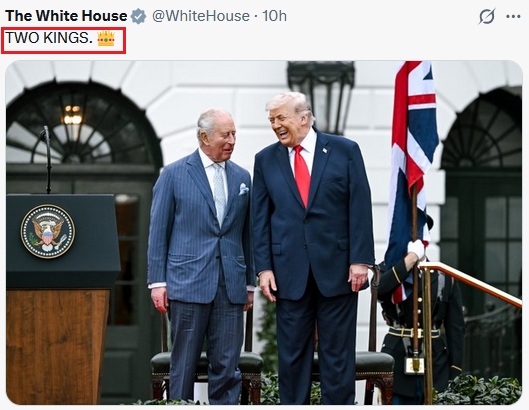
Task: Open the post via 10h timestamp
Action: pos(274,16)
